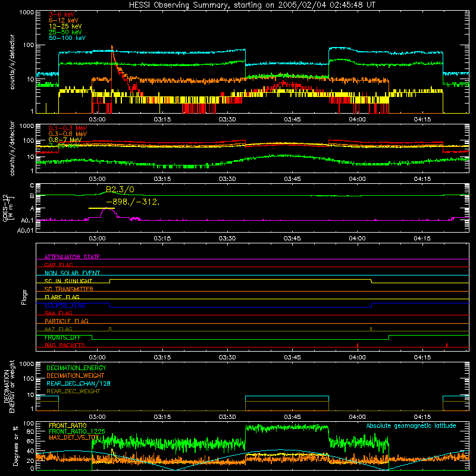
Task: Click the Flags vertical axis title
Action: coord(24,297)
